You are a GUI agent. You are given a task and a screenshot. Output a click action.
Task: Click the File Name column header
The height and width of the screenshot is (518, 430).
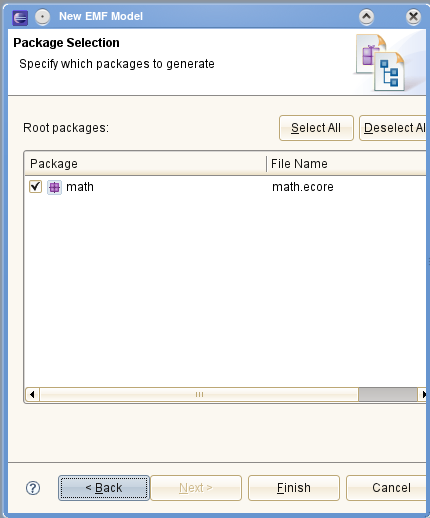click(347, 164)
